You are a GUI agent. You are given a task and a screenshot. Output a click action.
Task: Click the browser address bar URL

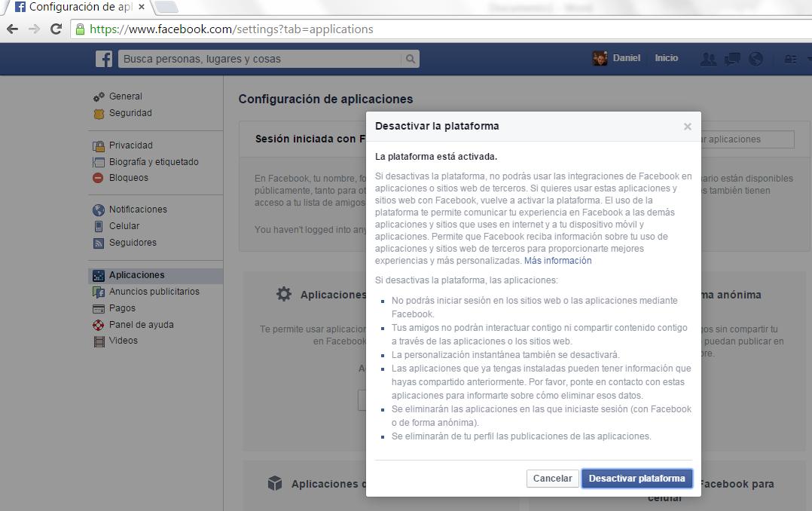pos(231,29)
